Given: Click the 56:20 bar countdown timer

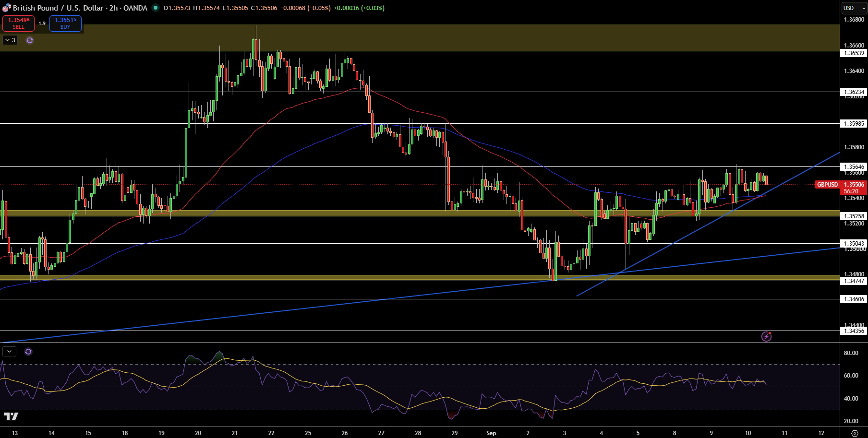Looking at the screenshot, I should click(x=851, y=191).
